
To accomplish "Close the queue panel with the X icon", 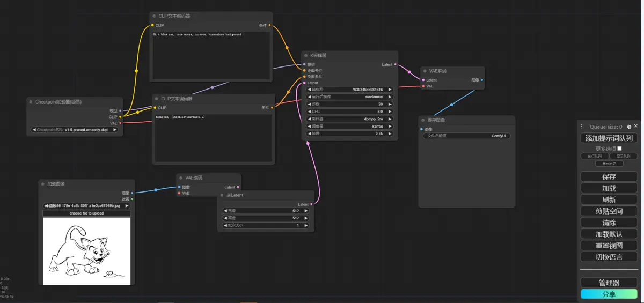I will click(636, 126).
